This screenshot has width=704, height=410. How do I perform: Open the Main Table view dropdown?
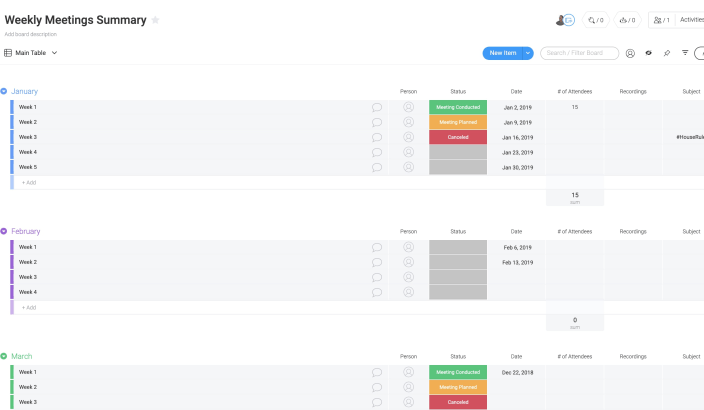click(54, 53)
